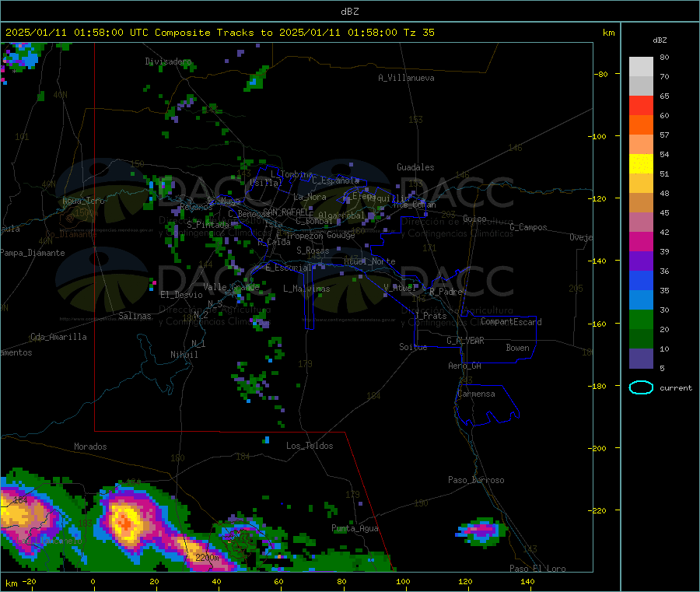Image resolution: width=700 pixels, height=592 pixels.
Task: Click the Divisadero map label
Action: pyautogui.click(x=168, y=61)
